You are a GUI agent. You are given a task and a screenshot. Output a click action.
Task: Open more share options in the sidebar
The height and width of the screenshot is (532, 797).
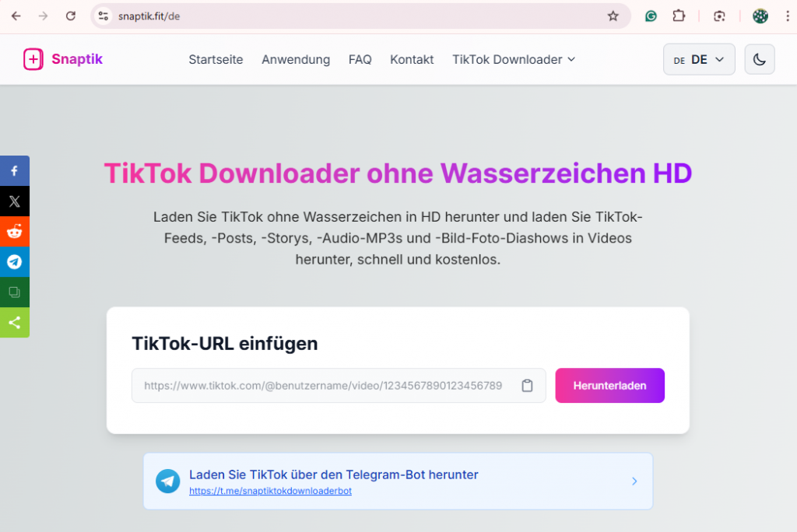[15, 323]
